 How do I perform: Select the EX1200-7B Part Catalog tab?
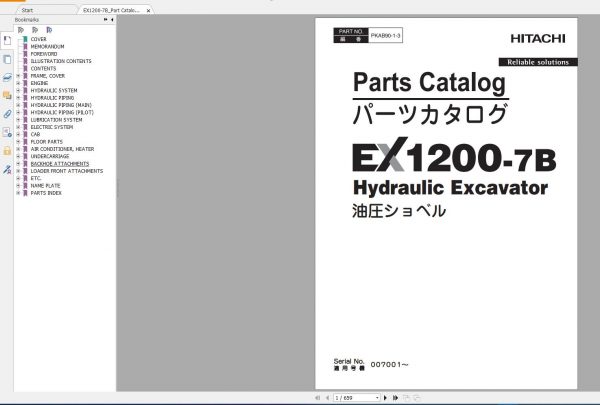[111, 10]
